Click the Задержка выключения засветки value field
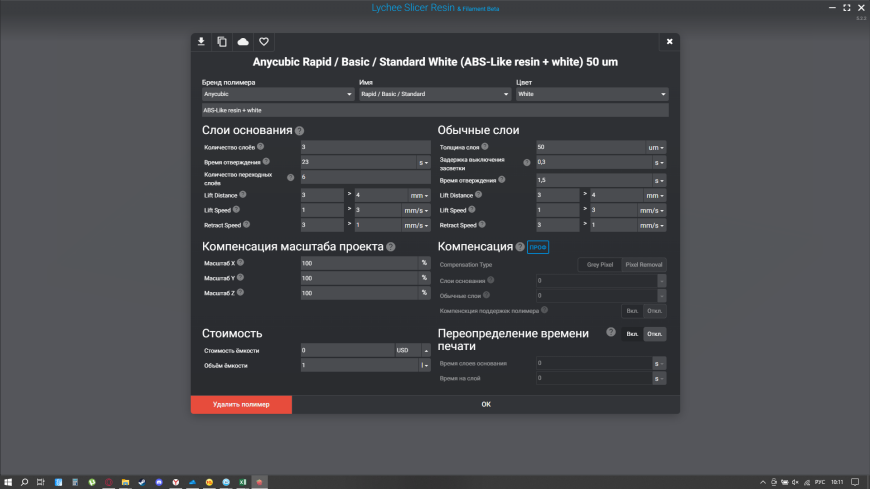 point(594,162)
